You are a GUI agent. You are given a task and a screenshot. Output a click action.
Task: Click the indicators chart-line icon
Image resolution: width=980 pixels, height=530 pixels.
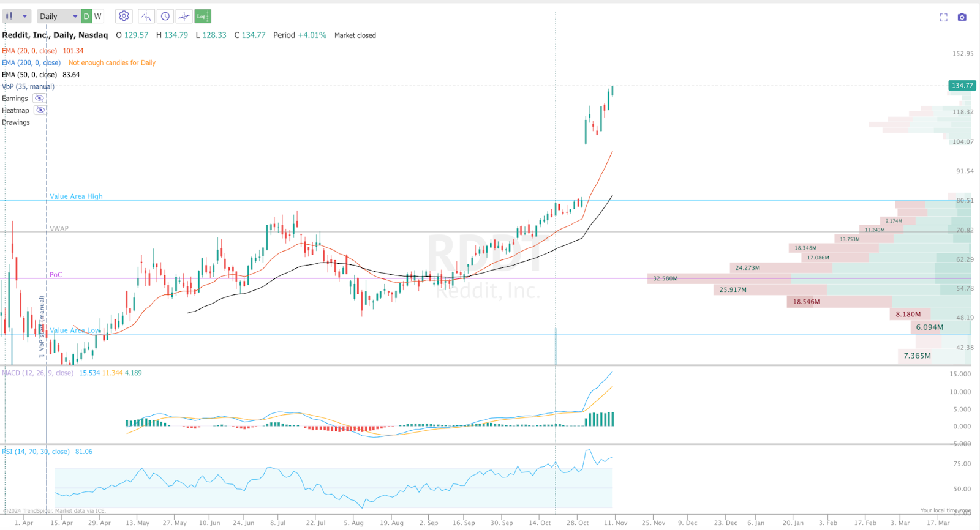(x=146, y=17)
